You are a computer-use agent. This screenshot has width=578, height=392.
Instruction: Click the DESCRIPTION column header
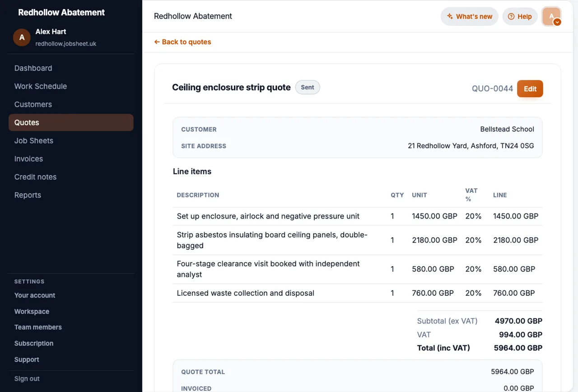tap(198, 195)
